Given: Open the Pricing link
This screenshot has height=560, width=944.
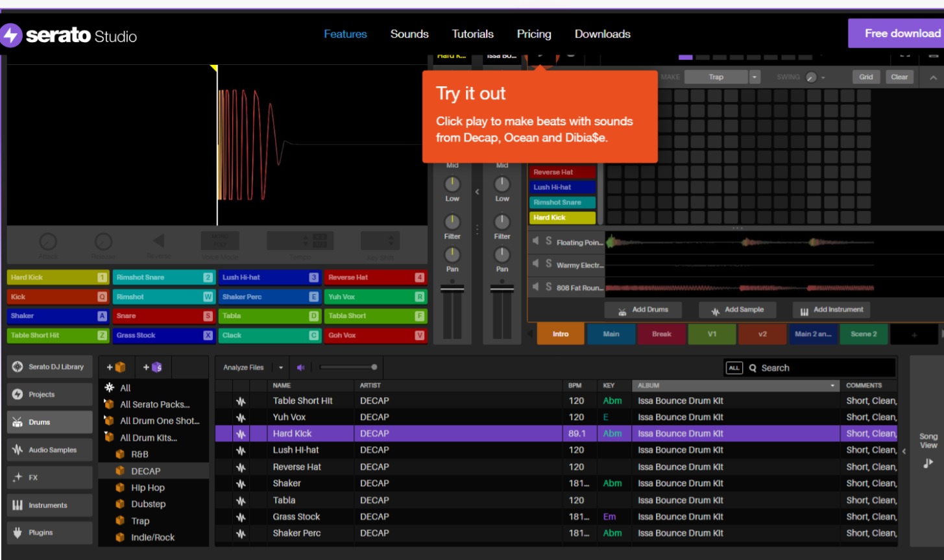Looking at the screenshot, I should point(534,34).
